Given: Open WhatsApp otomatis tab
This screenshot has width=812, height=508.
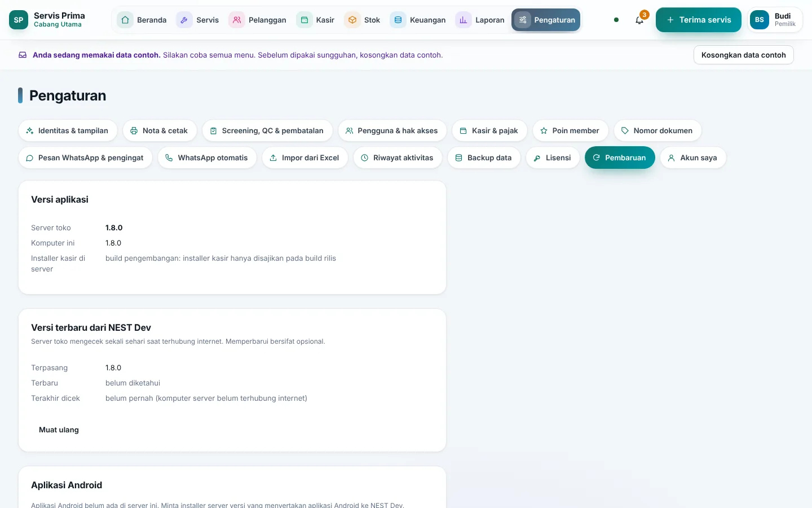Looking at the screenshot, I should pyautogui.click(x=207, y=157).
